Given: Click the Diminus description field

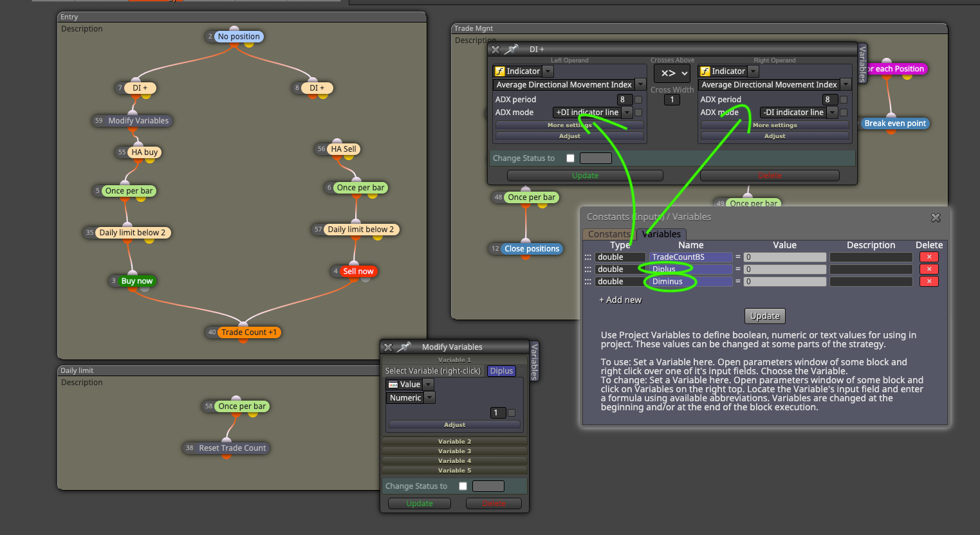Looking at the screenshot, I should point(871,282).
